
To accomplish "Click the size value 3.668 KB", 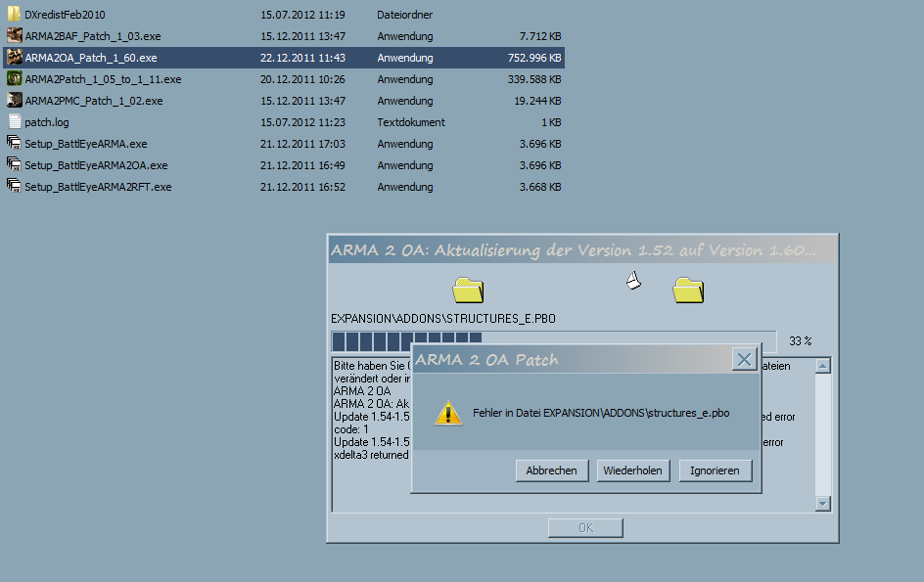I will tap(540, 187).
